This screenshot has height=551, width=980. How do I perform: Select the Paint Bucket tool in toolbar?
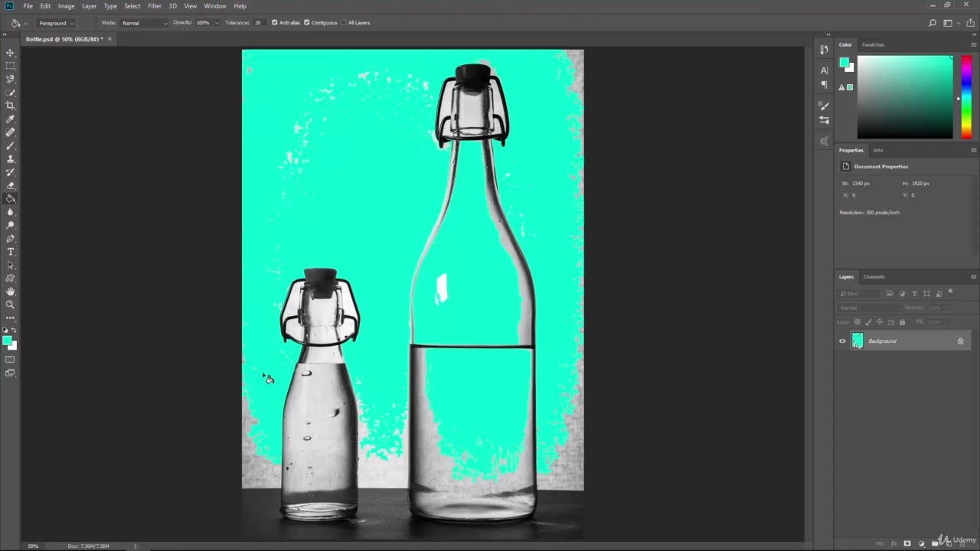(x=10, y=199)
